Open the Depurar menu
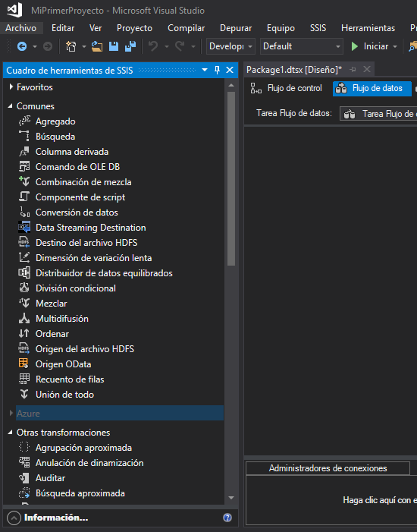417x532 pixels. coord(236,28)
